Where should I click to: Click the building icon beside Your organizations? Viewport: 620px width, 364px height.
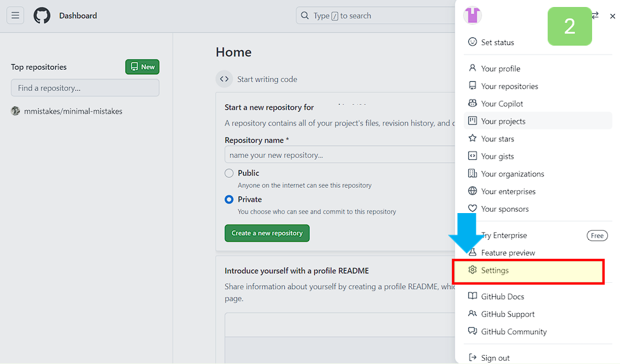click(473, 173)
